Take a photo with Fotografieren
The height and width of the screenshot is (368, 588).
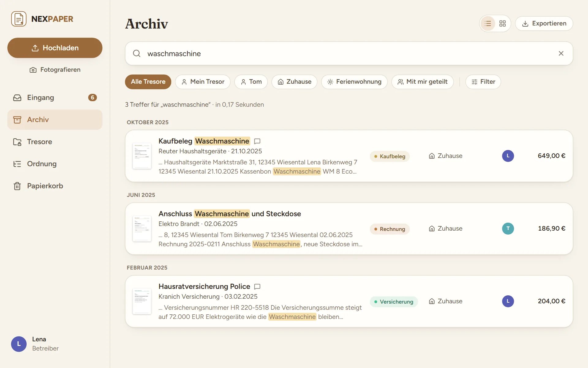tap(55, 70)
